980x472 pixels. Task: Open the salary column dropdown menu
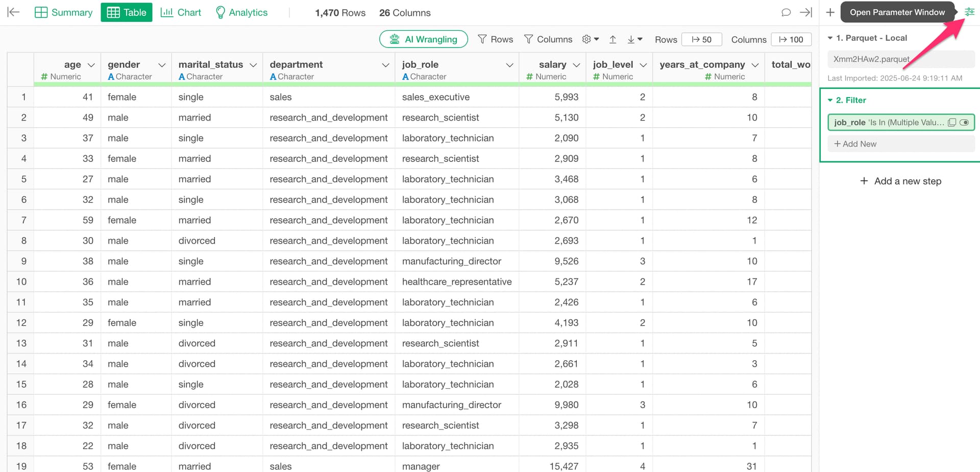click(576, 65)
